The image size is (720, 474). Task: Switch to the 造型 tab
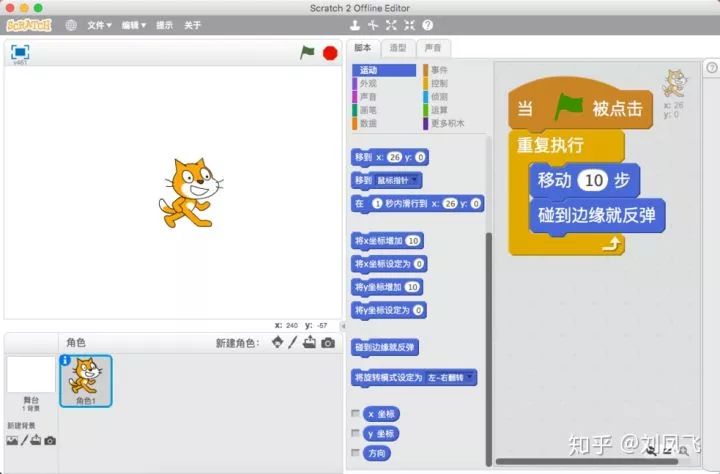398,48
